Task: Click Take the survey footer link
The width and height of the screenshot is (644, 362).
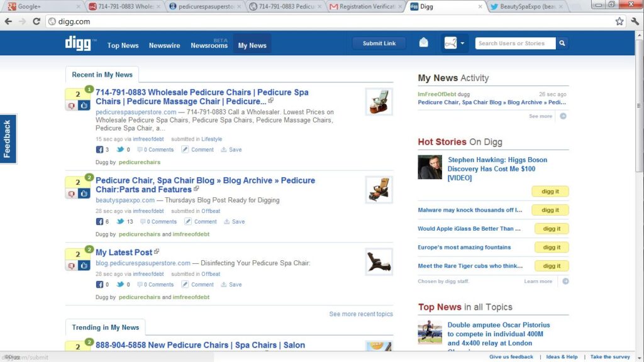Action: click(x=610, y=357)
